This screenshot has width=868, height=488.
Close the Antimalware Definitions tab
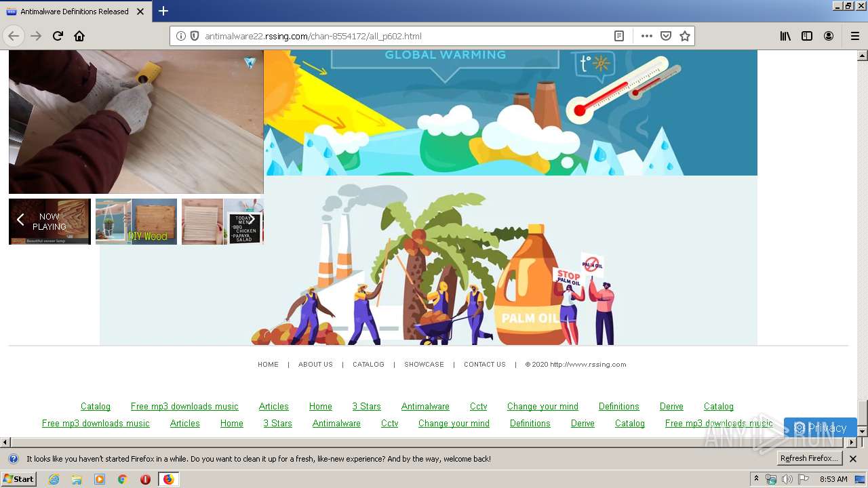(140, 12)
